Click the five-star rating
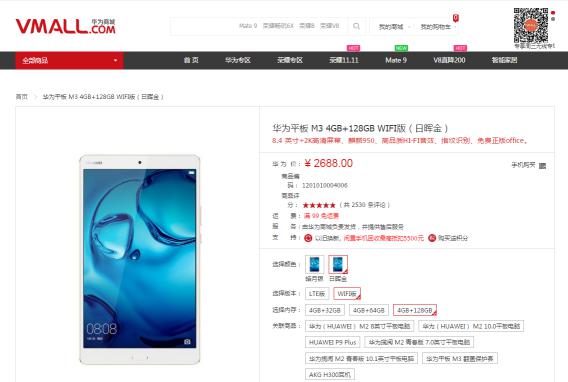Viewport: 568px width, 382px height. 319,205
